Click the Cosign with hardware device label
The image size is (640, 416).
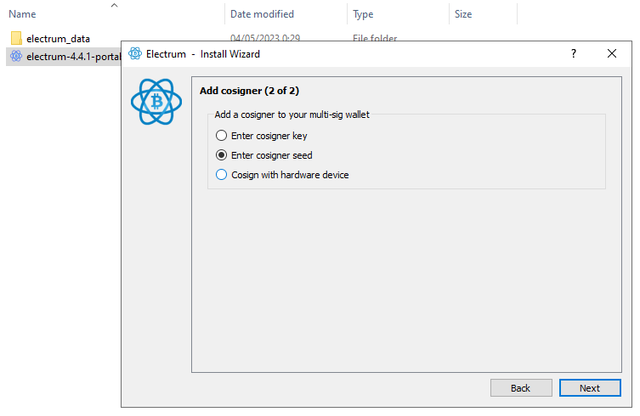[x=290, y=175]
